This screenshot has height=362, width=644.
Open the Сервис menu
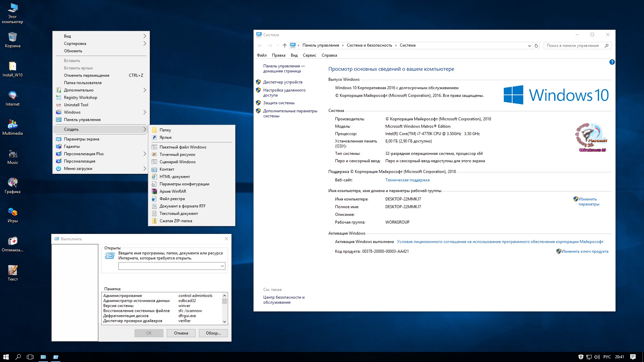309,55
